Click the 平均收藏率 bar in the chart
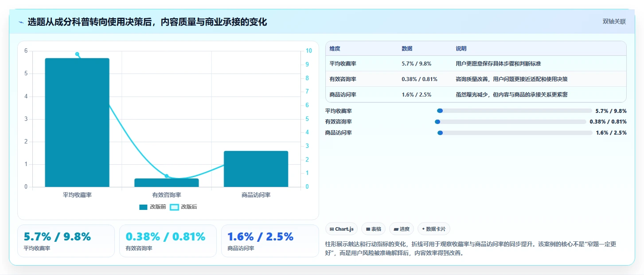 coord(77,123)
